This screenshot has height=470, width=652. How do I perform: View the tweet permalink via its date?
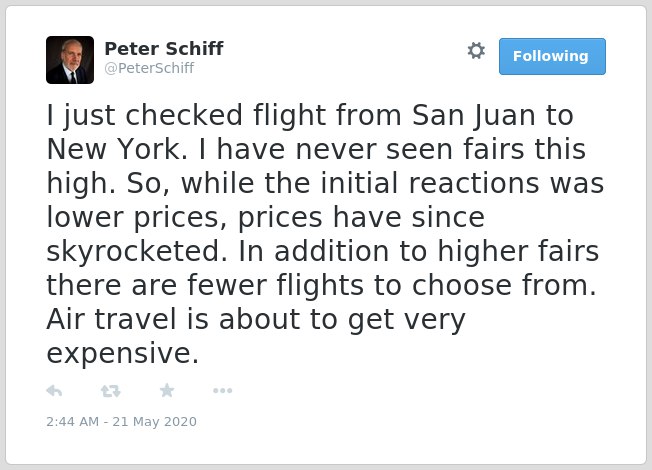(121, 422)
